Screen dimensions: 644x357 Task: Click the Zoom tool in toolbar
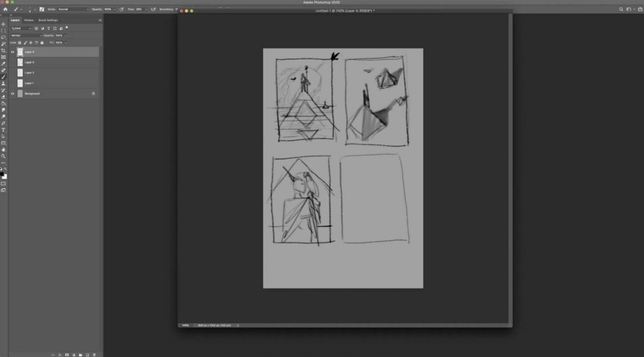point(3,156)
